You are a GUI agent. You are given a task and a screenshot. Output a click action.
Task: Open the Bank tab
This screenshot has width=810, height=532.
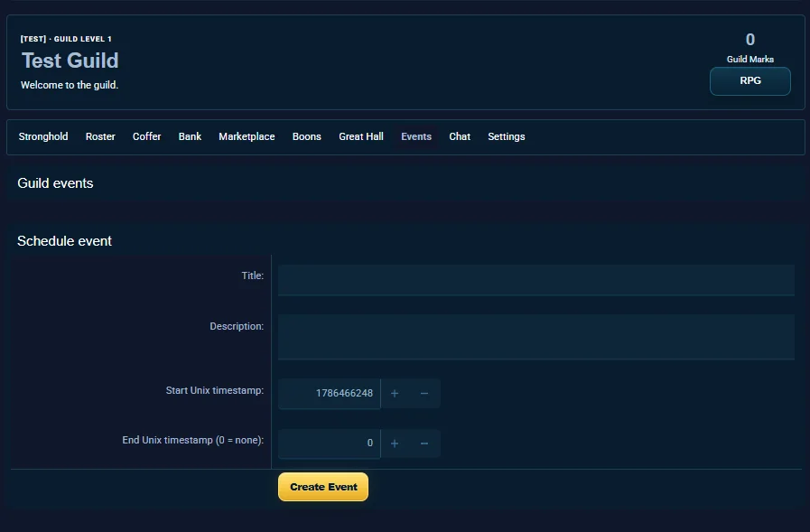[191, 137]
